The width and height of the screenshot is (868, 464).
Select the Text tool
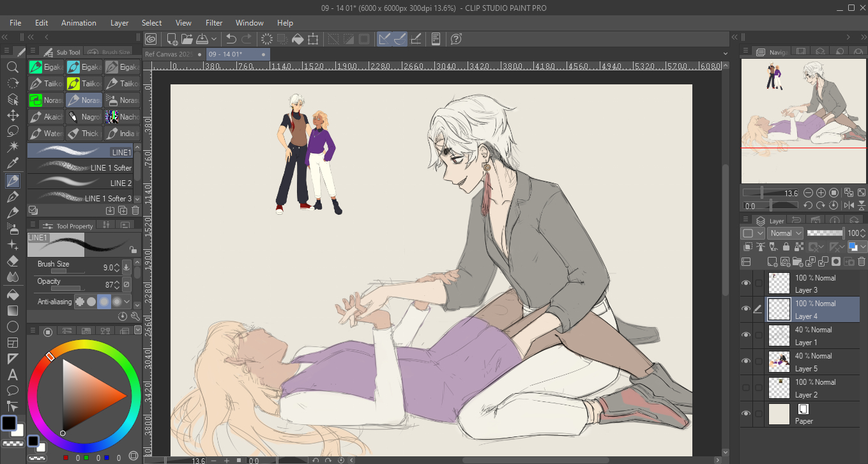pos(13,375)
